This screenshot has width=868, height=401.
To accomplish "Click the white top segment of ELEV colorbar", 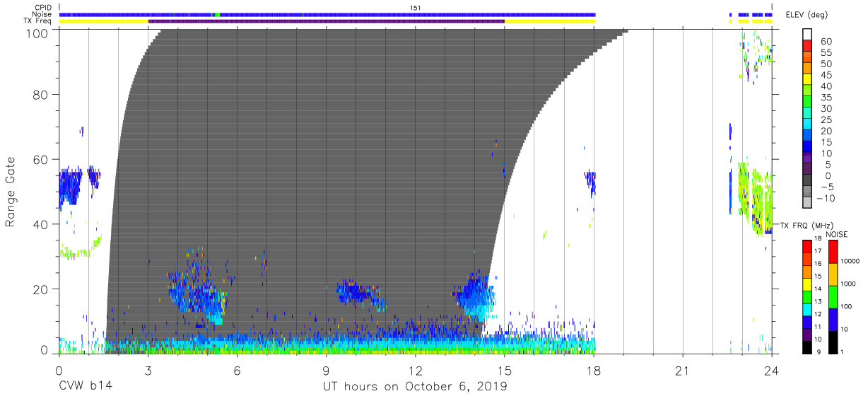I will pos(808,35).
